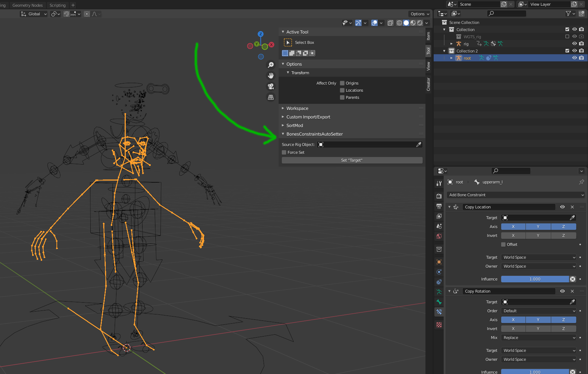This screenshot has width=588, height=374.
Task: Switch viewport to Rendered shading mode
Action: click(420, 22)
